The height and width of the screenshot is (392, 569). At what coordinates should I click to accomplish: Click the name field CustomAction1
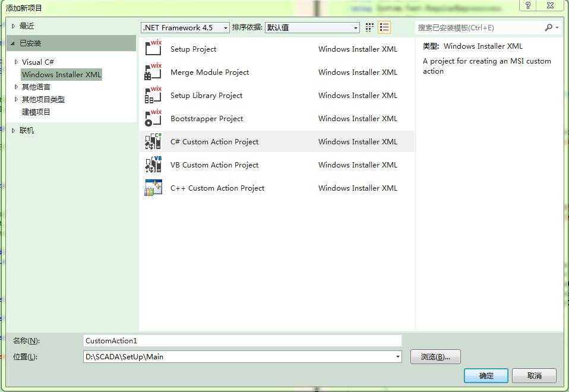(242, 341)
